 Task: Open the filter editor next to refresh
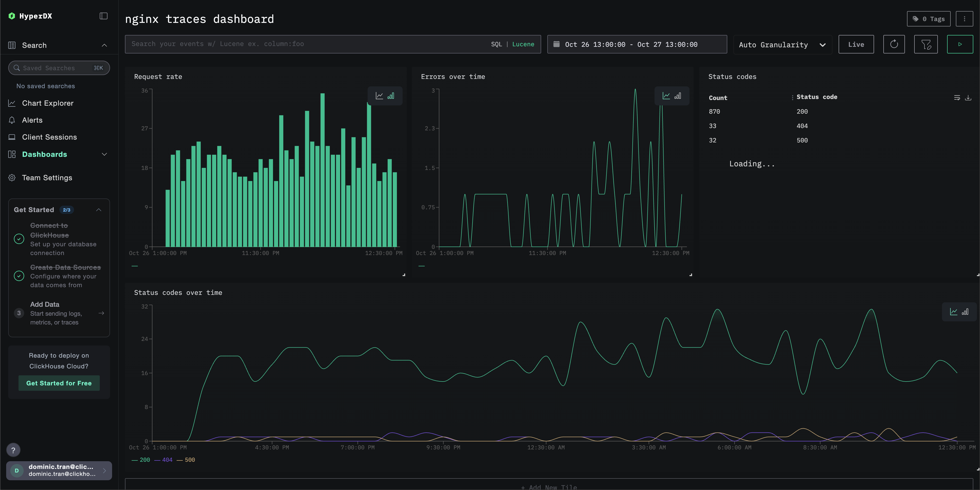click(926, 44)
